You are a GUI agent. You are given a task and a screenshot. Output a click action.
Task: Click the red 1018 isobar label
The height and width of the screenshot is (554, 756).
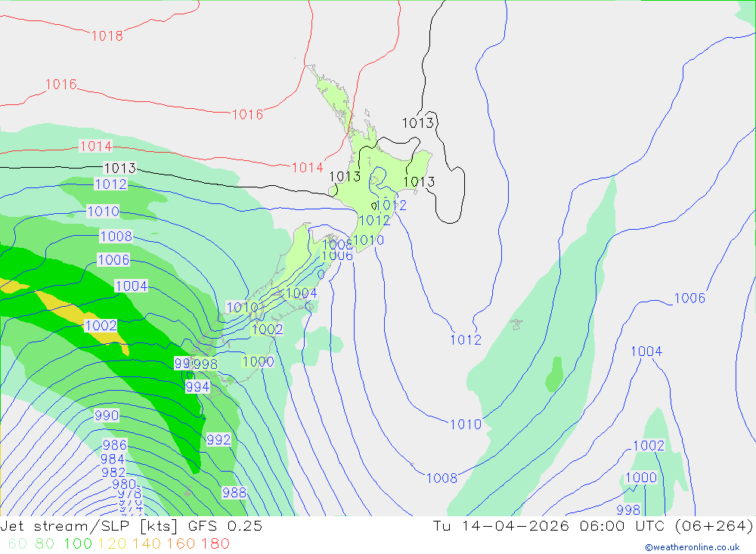click(x=107, y=36)
